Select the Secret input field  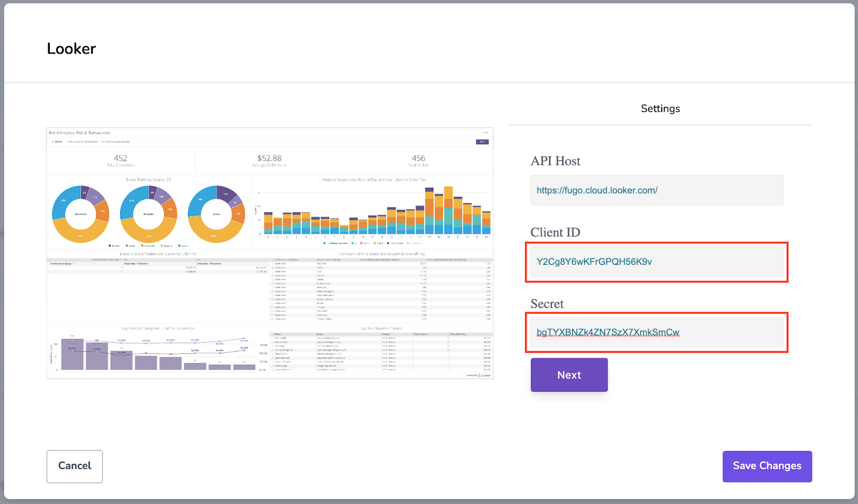point(656,332)
